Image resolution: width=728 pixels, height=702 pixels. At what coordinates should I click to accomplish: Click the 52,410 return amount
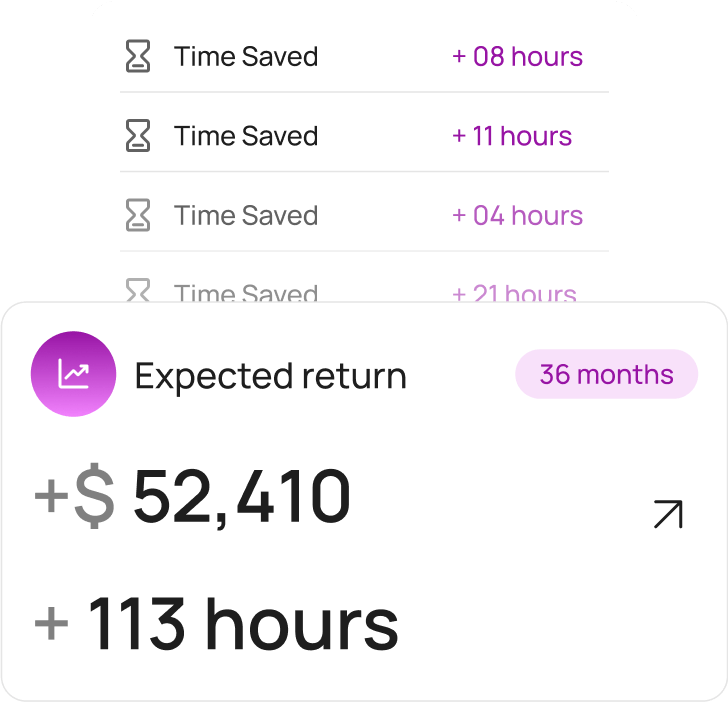(241, 497)
